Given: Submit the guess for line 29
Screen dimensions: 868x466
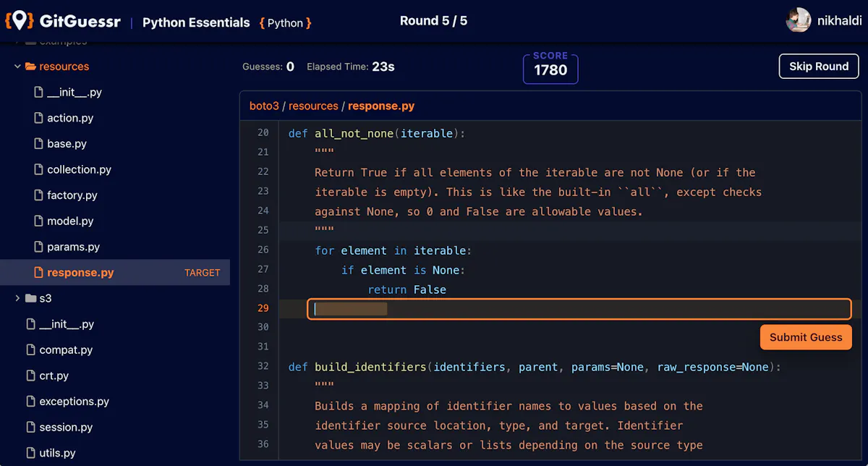Looking at the screenshot, I should pos(806,337).
